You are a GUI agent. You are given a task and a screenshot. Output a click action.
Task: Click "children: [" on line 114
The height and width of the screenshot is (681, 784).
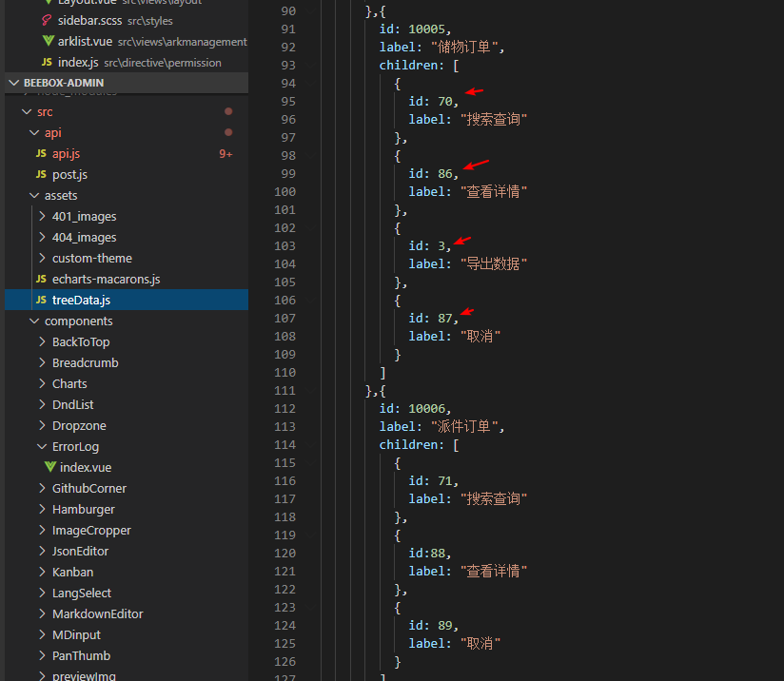(x=419, y=445)
